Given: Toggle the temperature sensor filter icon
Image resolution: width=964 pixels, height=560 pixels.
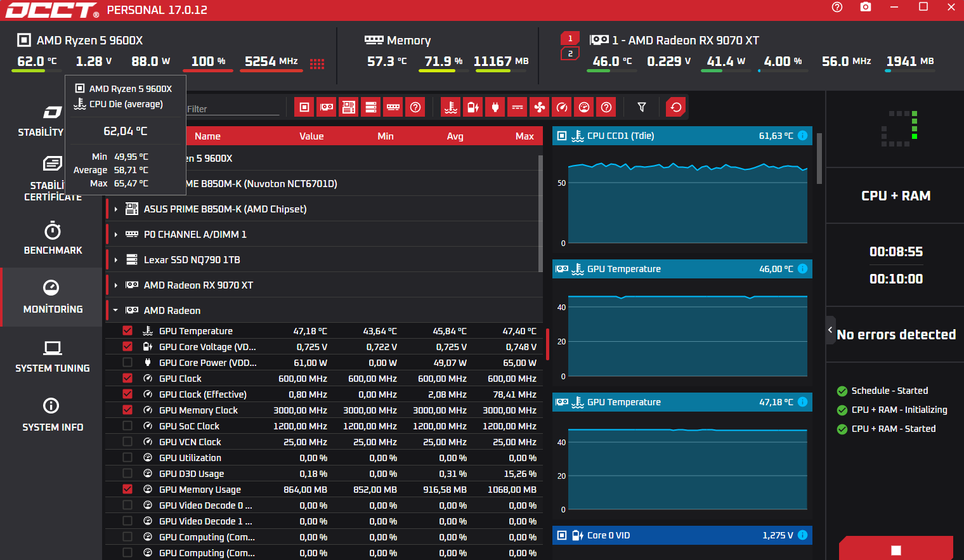Looking at the screenshot, I should click(x=451, y=107).
